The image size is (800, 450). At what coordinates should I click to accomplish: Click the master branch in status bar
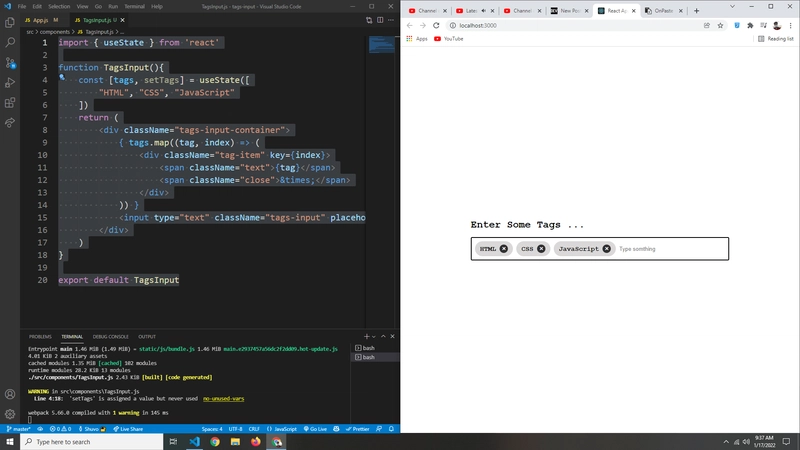point(18,429)
